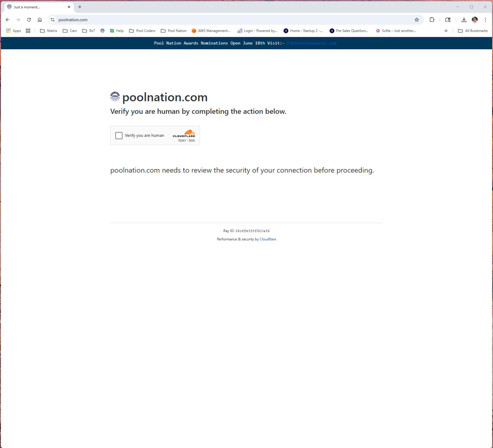This screenshot has width=493, height=448.
Task: Open the Cloudflare Terms link
Action: [x=192, y=140]
